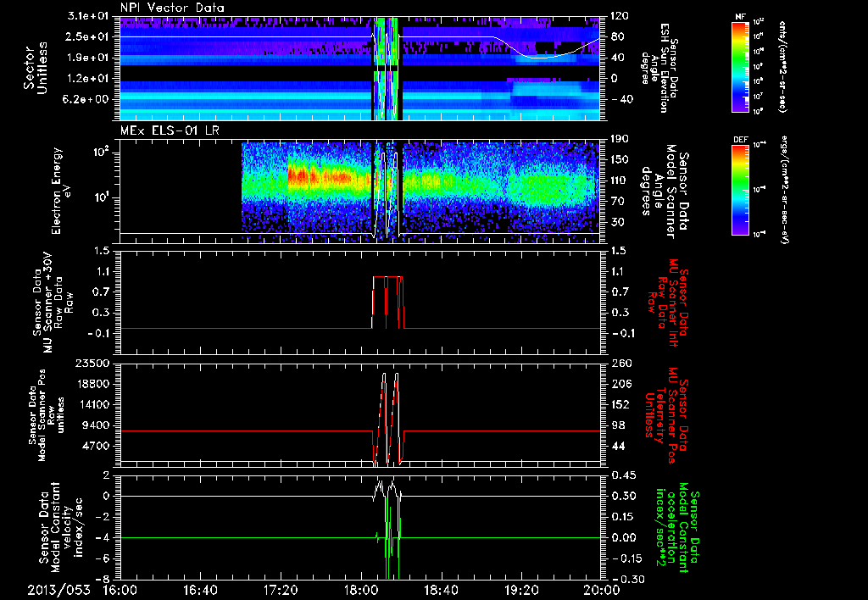Screen dimensions: 868x600
Task: Click the red square pulse in MU Scanner +30V panel
Action: click(x=388, y=302)
